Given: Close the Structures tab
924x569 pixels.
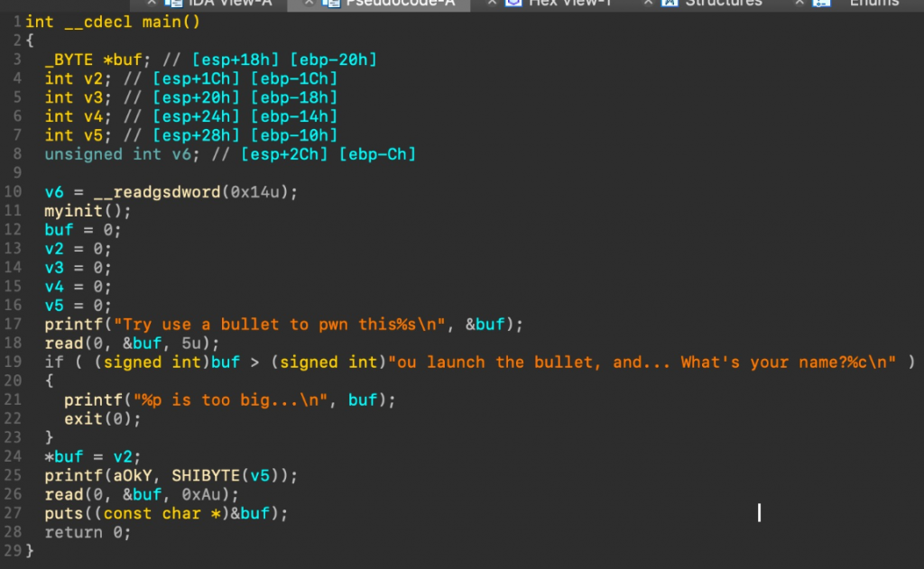Looking at the screenshot, I should 646,4.
